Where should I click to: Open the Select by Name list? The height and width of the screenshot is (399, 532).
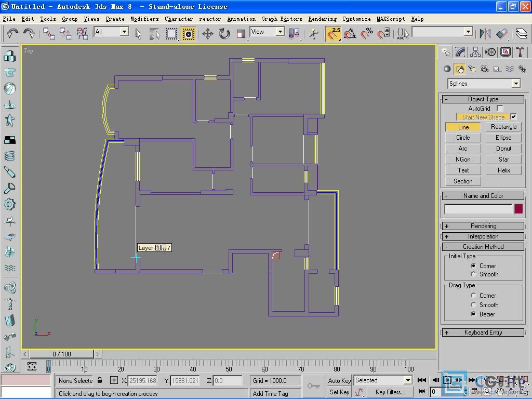pos(154,34)
